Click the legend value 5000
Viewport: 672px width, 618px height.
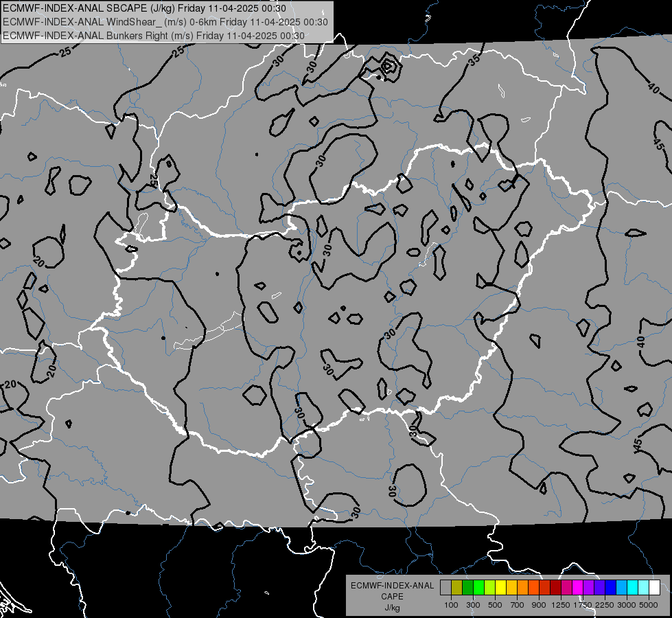[x=649, y=605]
